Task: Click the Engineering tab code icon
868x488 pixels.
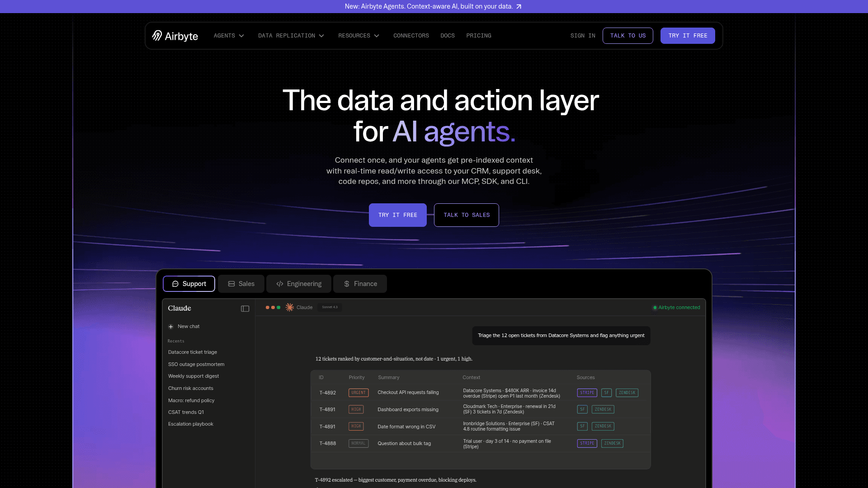Action: point(280,284)
